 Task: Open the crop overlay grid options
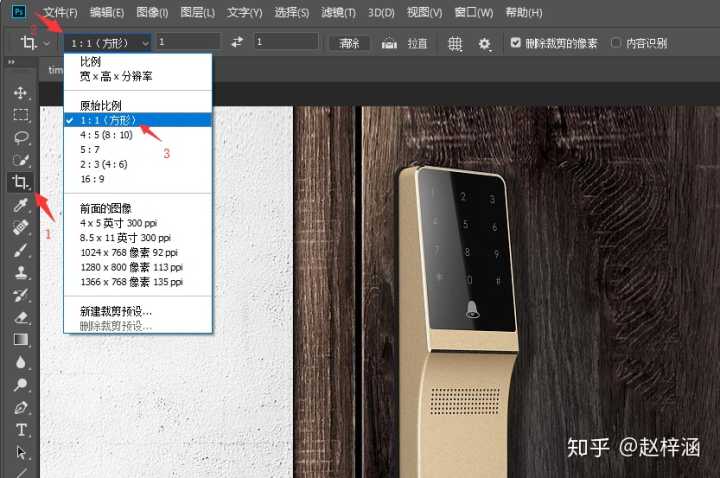click(455, 44)
